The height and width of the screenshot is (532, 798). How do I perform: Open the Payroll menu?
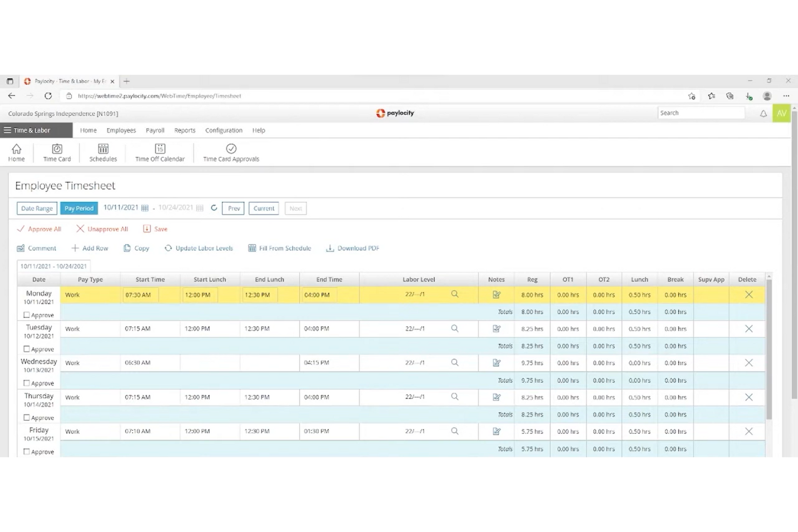point(155,130)
